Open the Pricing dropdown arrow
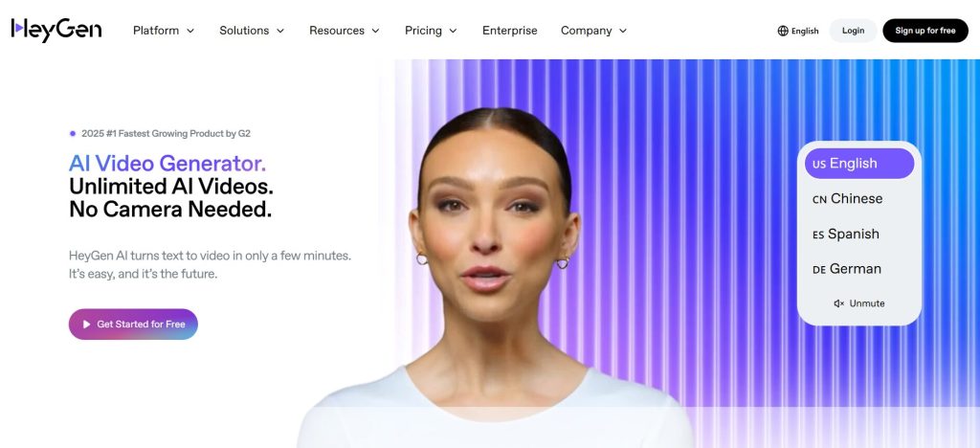Image resolution: width=980 pixels, height=448 pixels. (x=453, y=31)
